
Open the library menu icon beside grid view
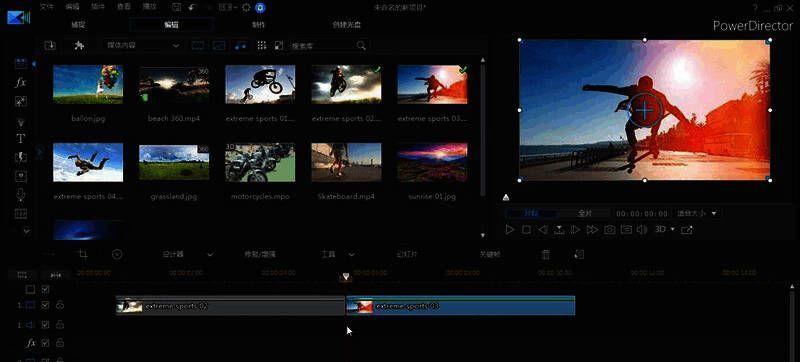click(279, 45)
